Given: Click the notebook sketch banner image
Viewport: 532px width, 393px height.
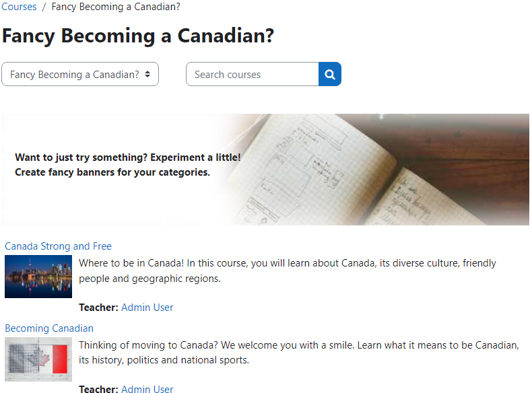Looking at the screenshot, I should (x=377, y=170).
